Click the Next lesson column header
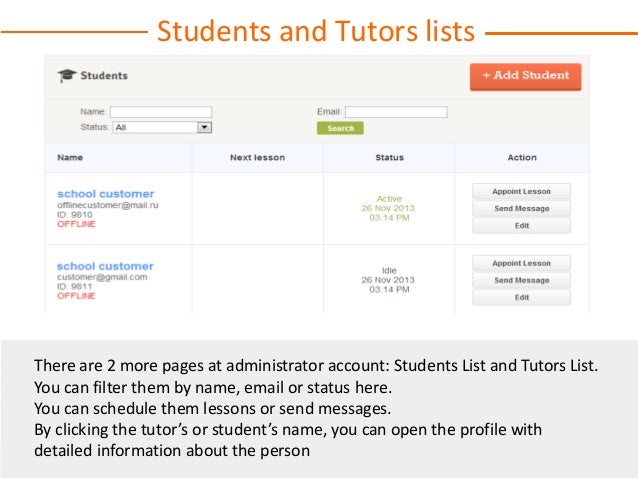The image size is (638, 479). pyautogui.click(x=257, y=158)
